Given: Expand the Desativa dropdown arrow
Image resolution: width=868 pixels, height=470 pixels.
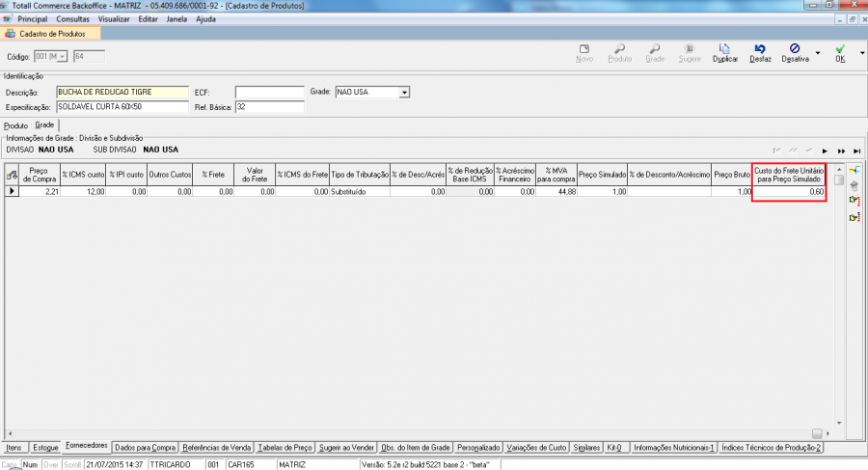Looking at the screenshot, I should (x=818, y=53).
